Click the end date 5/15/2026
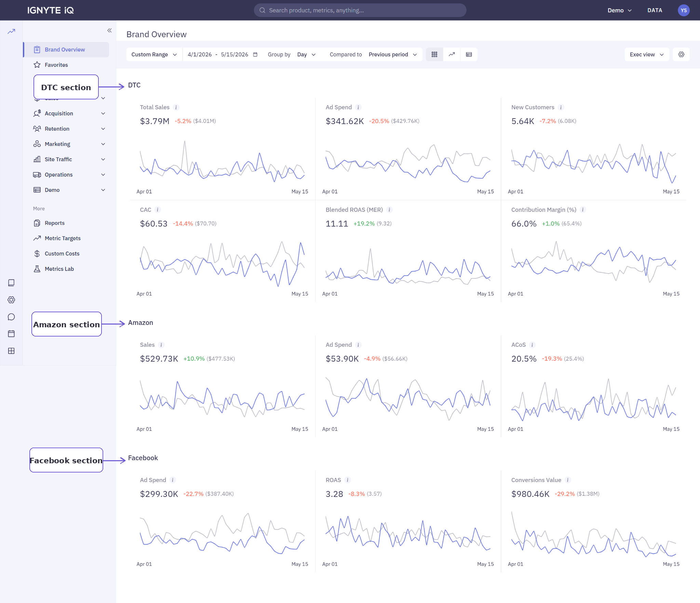 234,54
